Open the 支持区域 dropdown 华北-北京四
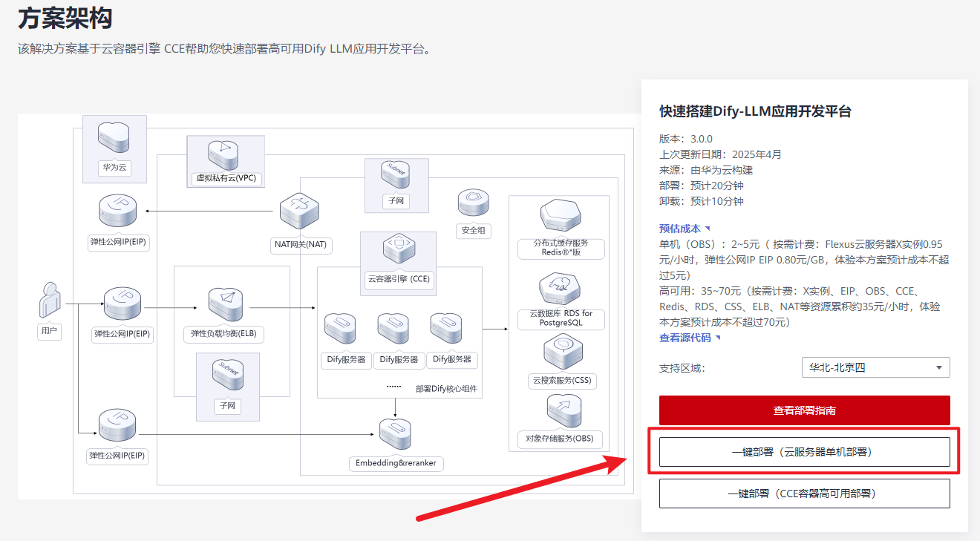The image size is (980, 541). (876, 367)
